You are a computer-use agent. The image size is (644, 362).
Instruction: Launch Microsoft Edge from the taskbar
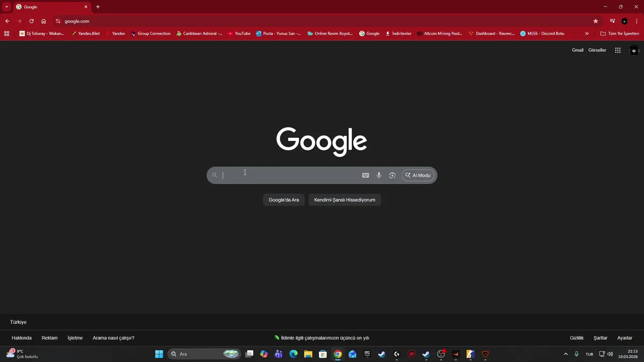coord(293,354)
